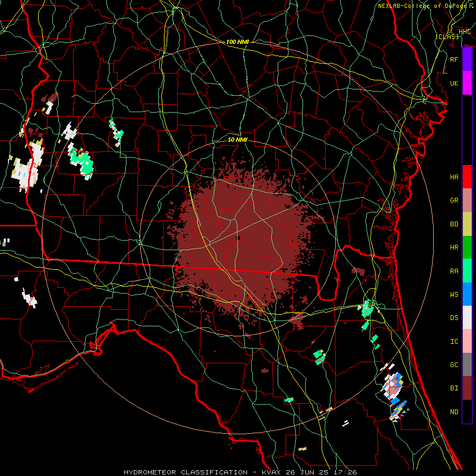The height and width of the screenshot is (476, 476).
Task: Click the blue WS legend color swatch
Action: tap(467, 294)
